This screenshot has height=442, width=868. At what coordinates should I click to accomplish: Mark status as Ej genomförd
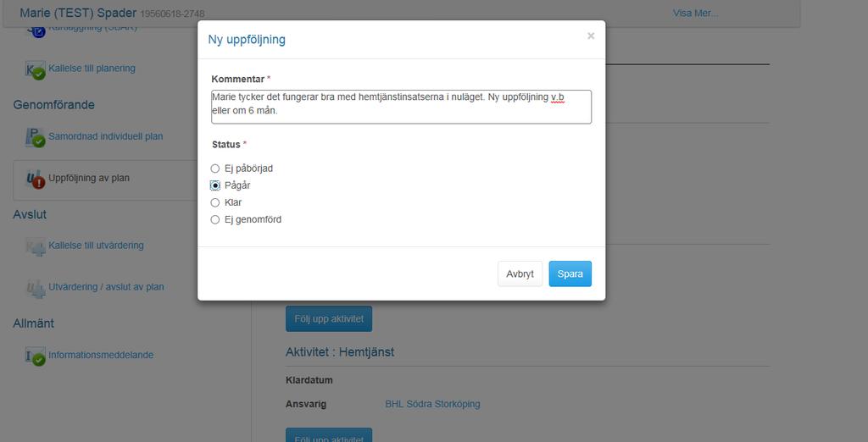point(214,220)
